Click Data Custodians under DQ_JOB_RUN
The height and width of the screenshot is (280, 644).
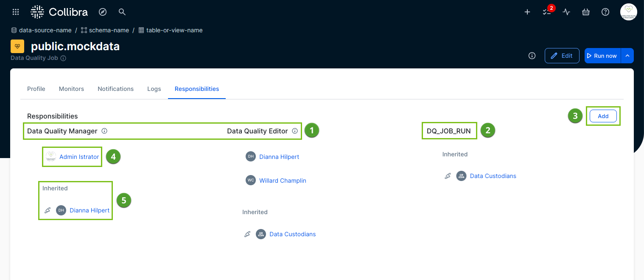(x=493, y=175)
